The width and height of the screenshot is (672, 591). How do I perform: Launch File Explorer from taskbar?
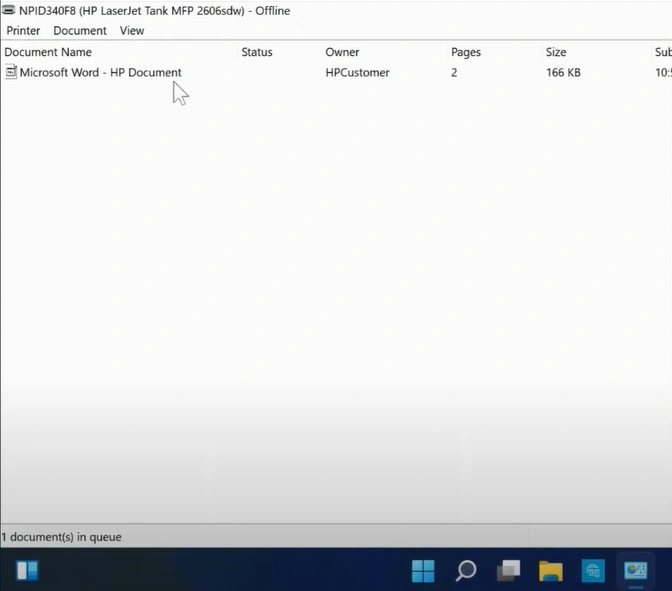click(x=551, y=571)
